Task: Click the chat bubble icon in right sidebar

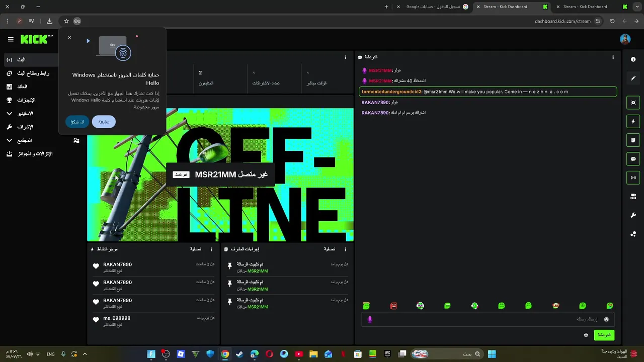Action: 633,159
